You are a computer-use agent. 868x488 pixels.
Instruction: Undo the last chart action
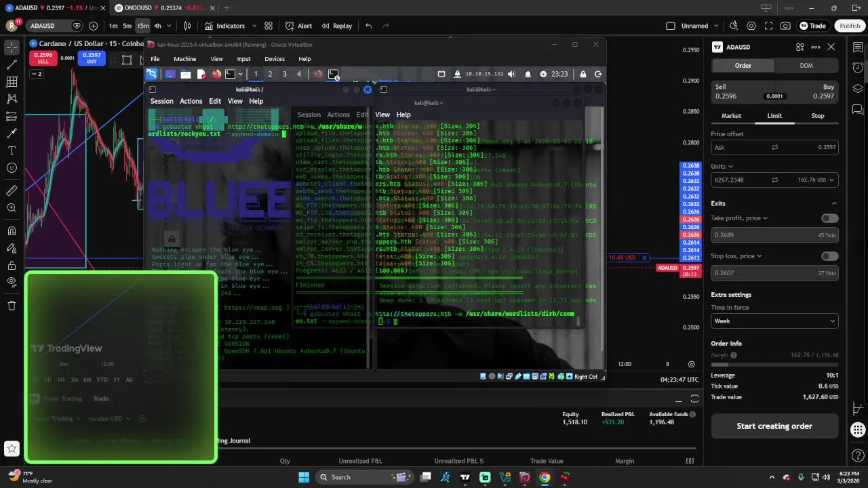(368, 26)
